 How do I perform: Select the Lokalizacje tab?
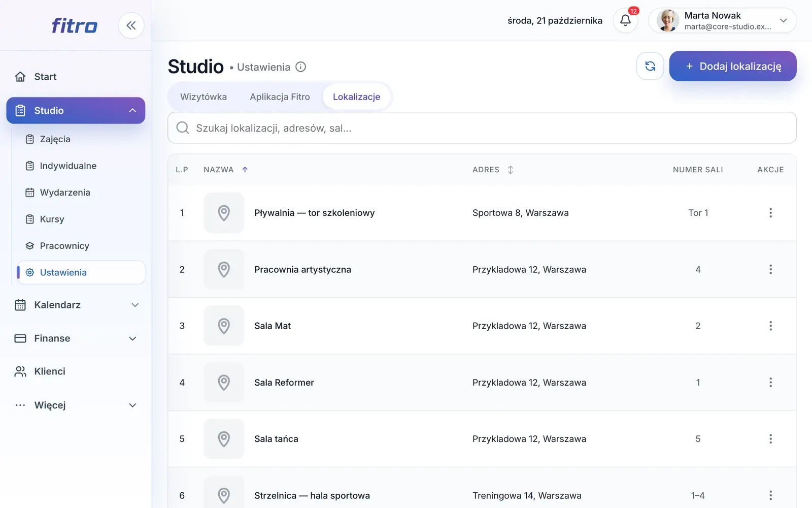pyautogui.click(x=356, y=97)
